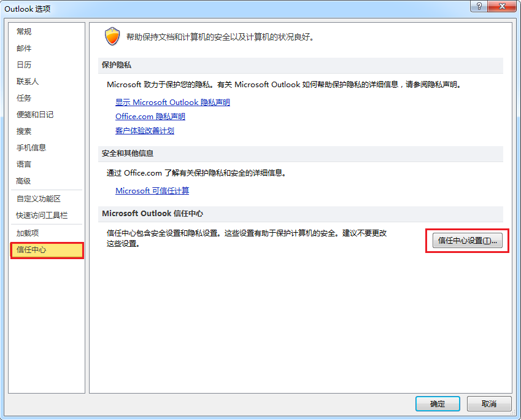521x420 pixels.
Task: Open 便笺和日记 settings
Action: pyautogui.click(x=35, y=115)
